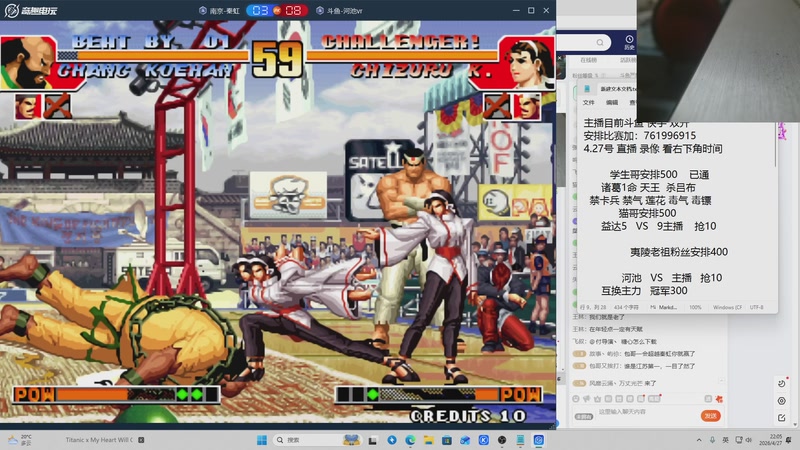Click the emoji icon in the chat toolbar
Image resolution: width=800 pixels, height=450 pixels.
coord(576,398)
